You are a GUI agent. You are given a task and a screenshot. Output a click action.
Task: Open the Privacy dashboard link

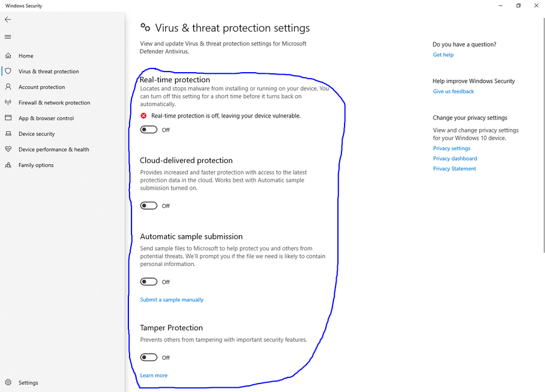click(455, 158)
